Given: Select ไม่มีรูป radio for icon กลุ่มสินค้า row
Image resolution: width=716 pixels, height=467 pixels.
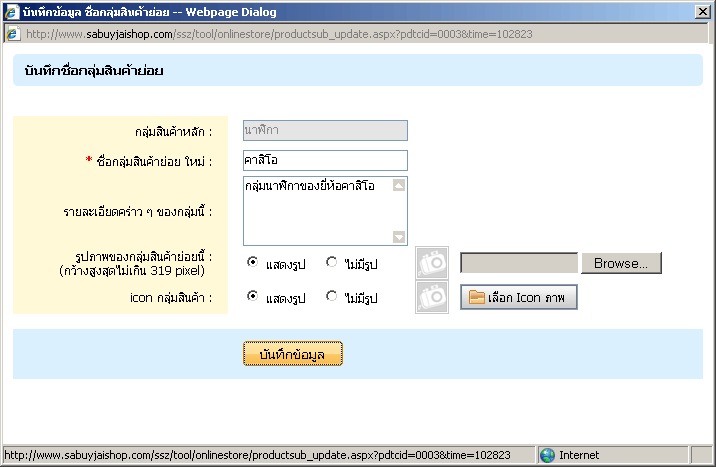Looking at the screenshot, I should [x=332, y=296].
